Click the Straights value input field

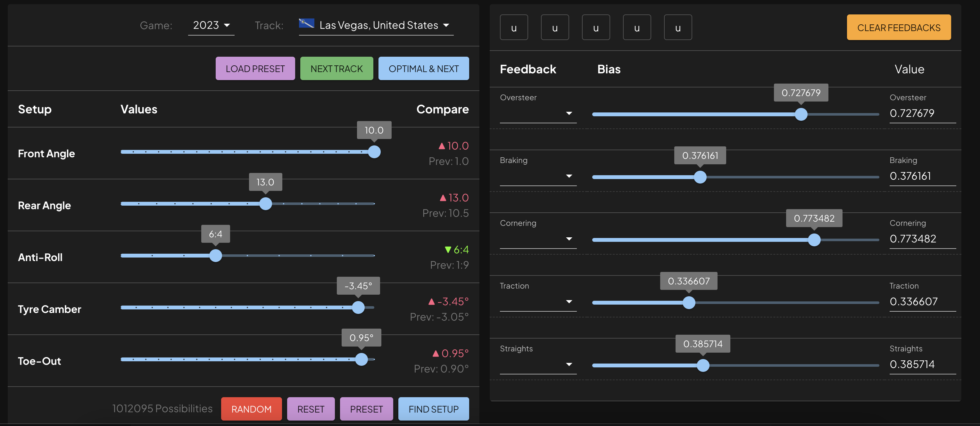[x=922, y=365]
